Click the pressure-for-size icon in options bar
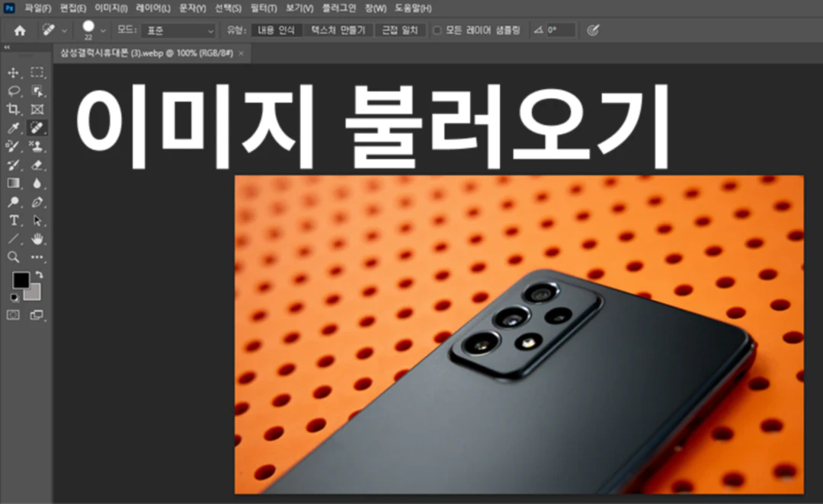This screenshot has height=504, width=823. 593,30
